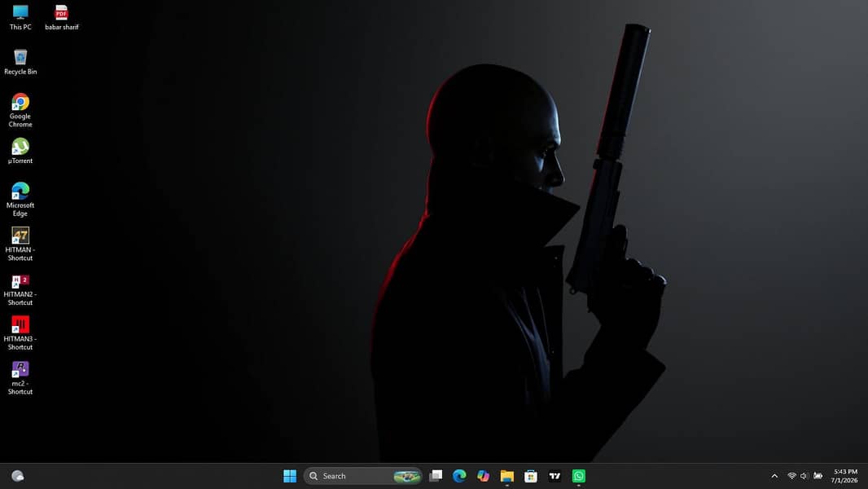Open the clock and date panel

844,476
